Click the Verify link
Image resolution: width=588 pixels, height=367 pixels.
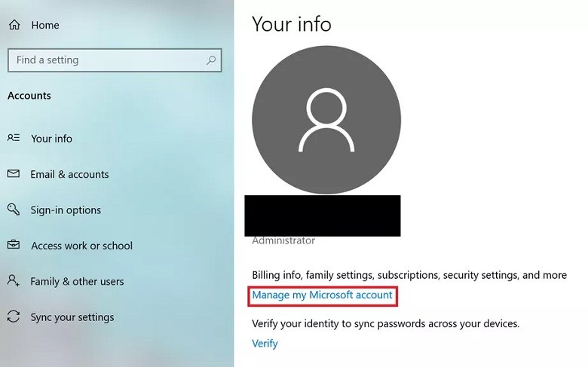click(x=265, y=344)
